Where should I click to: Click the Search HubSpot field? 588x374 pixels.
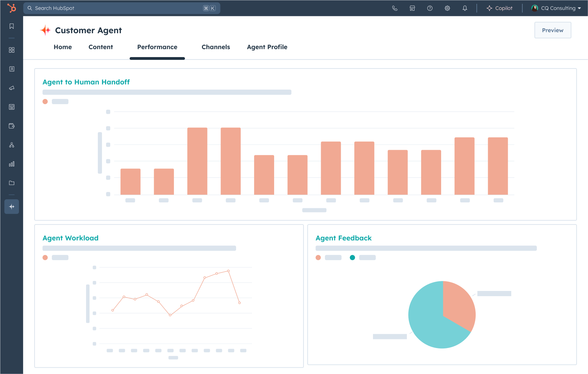[118, 8]
